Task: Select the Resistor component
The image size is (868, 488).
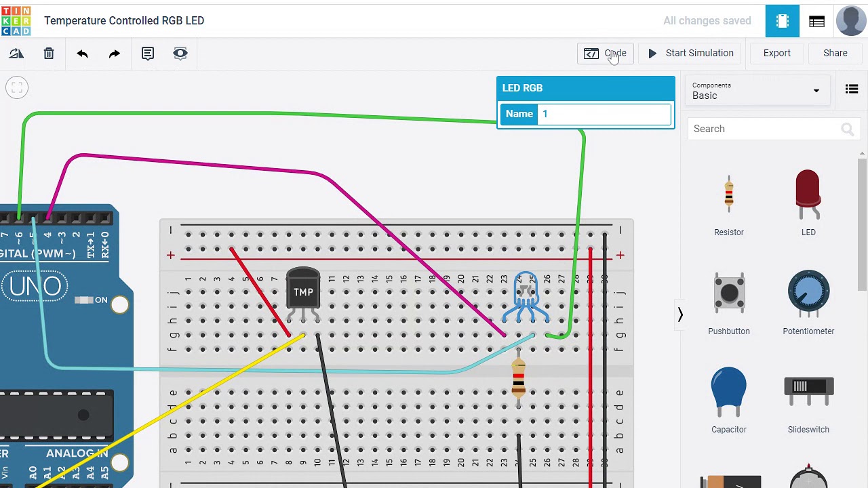Action: [729, 204]
